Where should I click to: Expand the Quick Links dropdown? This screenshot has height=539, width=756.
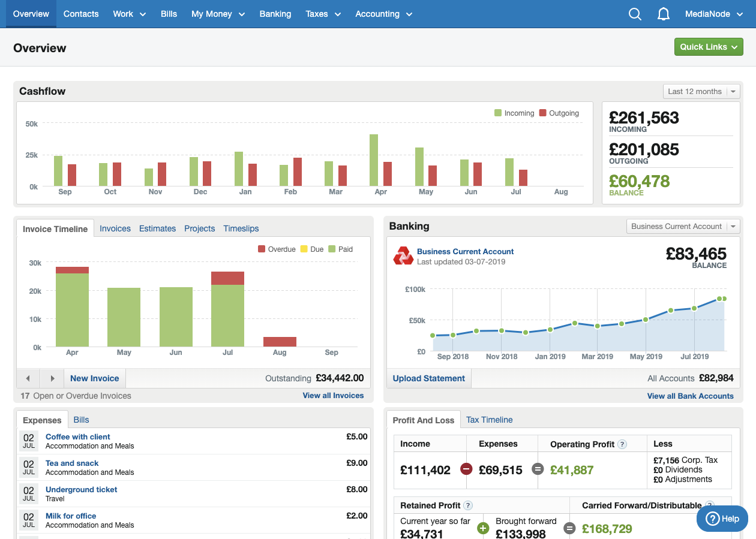708,47
